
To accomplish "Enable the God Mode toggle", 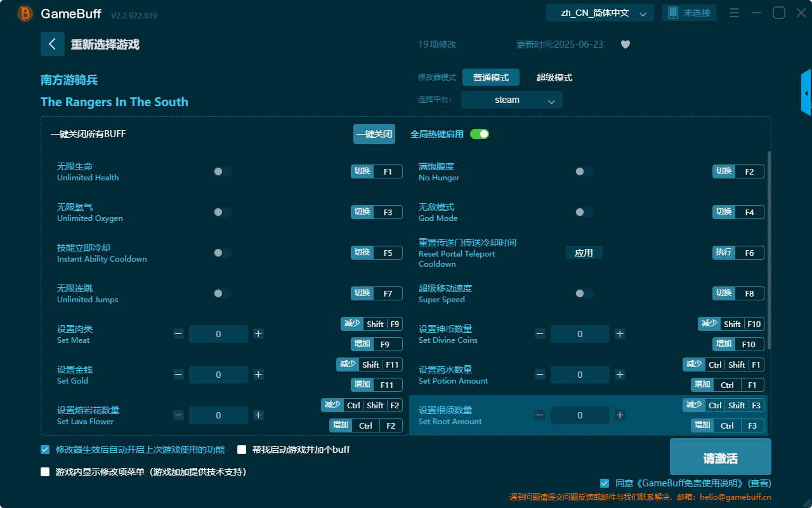I will tap(584, 211).
